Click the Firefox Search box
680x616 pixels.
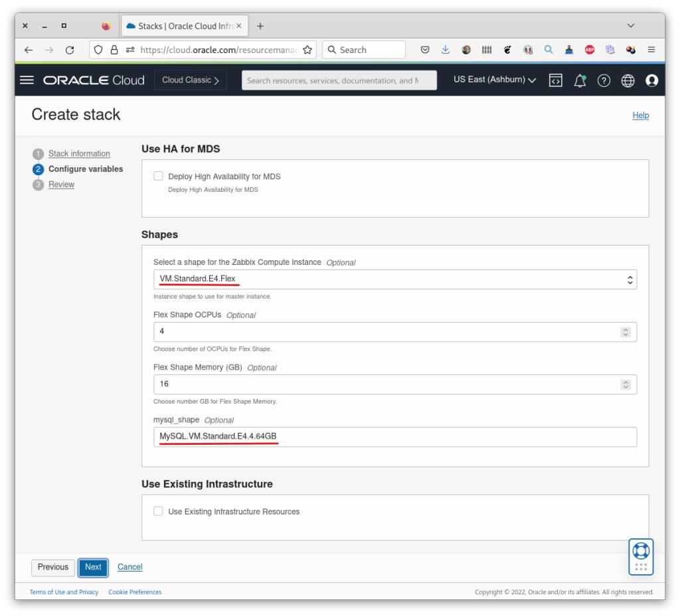click(364, 50)
